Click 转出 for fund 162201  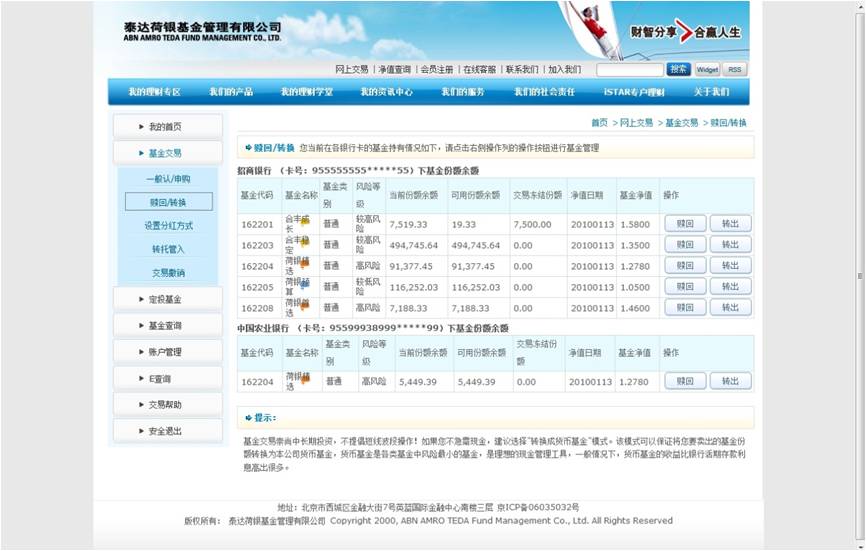click(730, 224)
